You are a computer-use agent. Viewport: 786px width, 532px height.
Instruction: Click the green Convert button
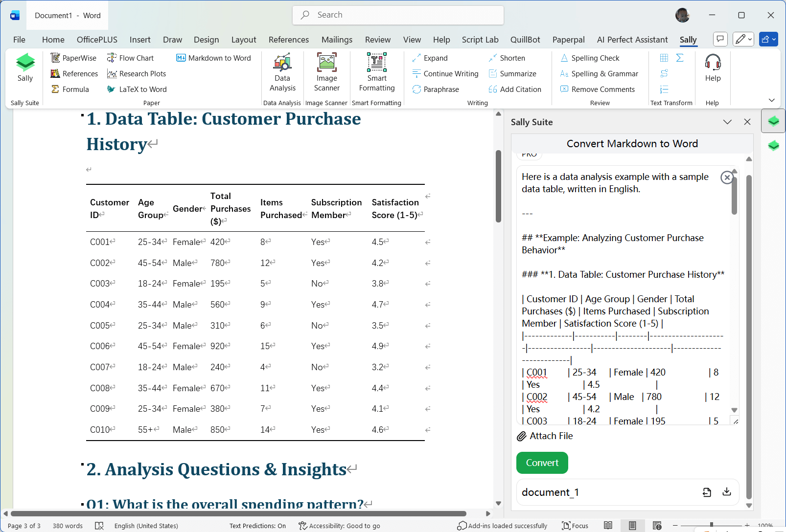542,463
